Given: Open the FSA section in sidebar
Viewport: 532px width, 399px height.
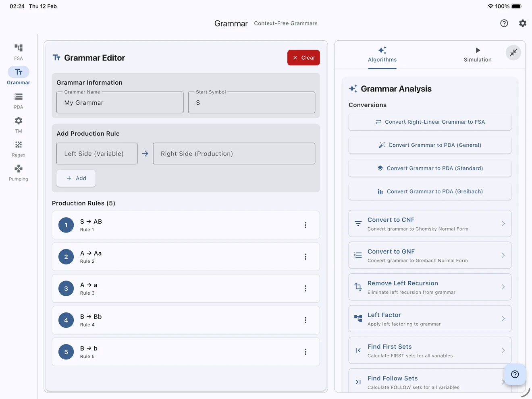Looking at the screenshot, I should pyautogui.click(x=19, y=52).
